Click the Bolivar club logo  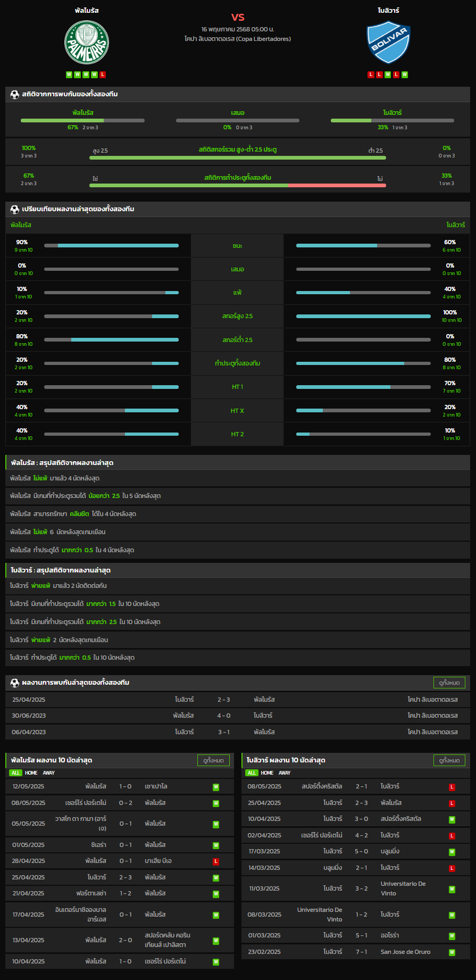click(x=389, y=43)
